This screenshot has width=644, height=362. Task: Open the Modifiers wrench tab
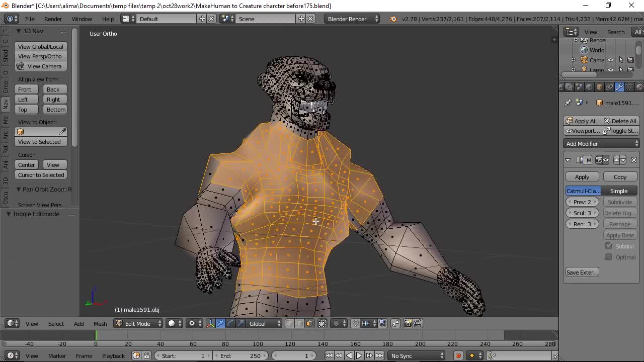619,87
